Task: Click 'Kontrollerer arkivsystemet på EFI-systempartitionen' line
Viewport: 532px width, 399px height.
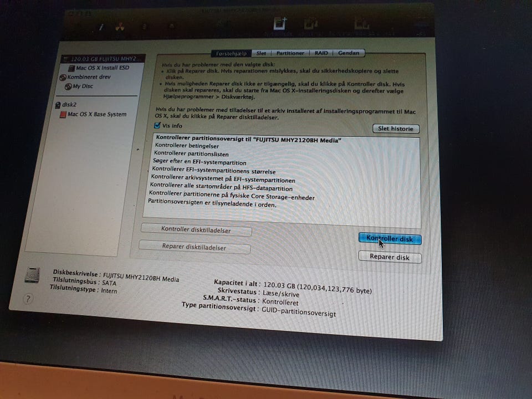Action: pos(223,179)
